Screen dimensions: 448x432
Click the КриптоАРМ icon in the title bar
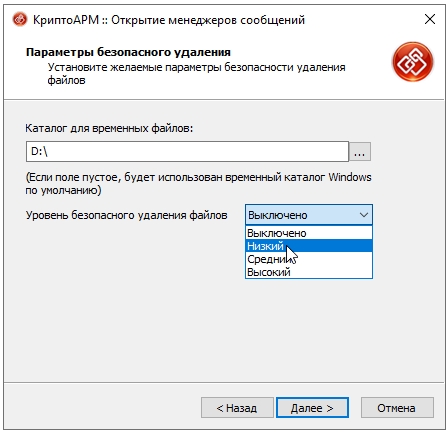19,20
